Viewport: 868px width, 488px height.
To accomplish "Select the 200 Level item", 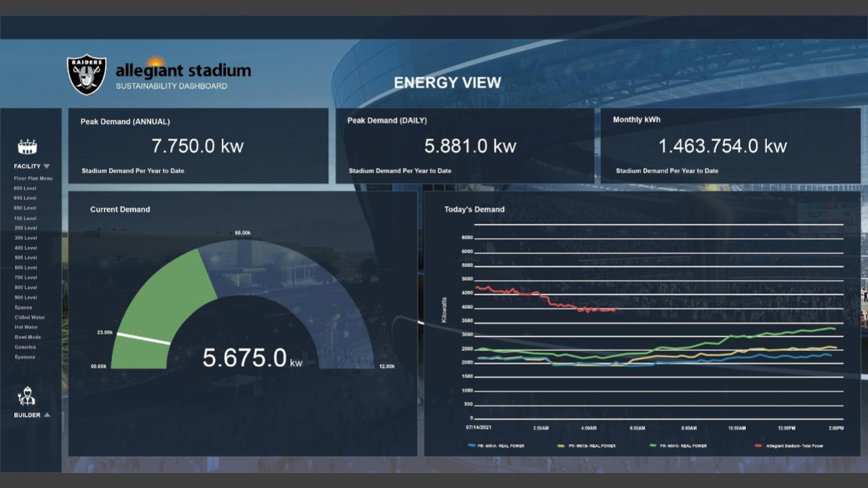I will [x=25, y=228].
